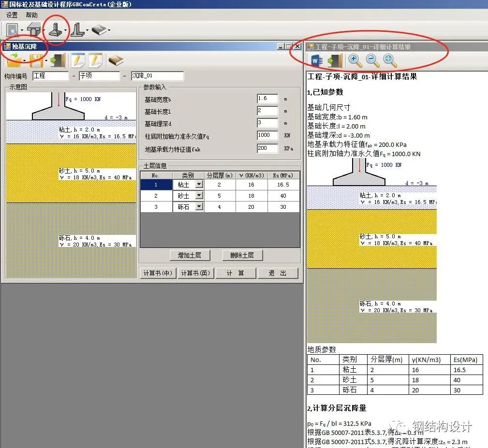Click the results window title icon
Viewport: 488px width, 448px height.
(x=311, y=47)
